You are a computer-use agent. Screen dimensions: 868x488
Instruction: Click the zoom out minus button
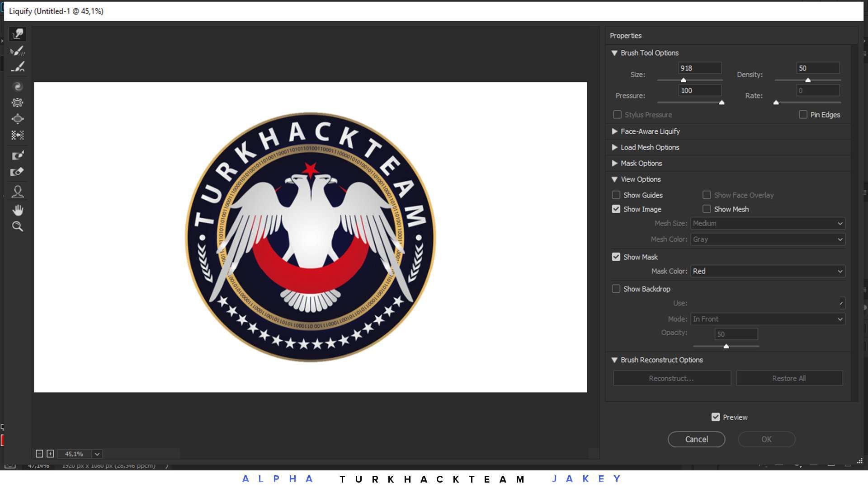[39, 454]
